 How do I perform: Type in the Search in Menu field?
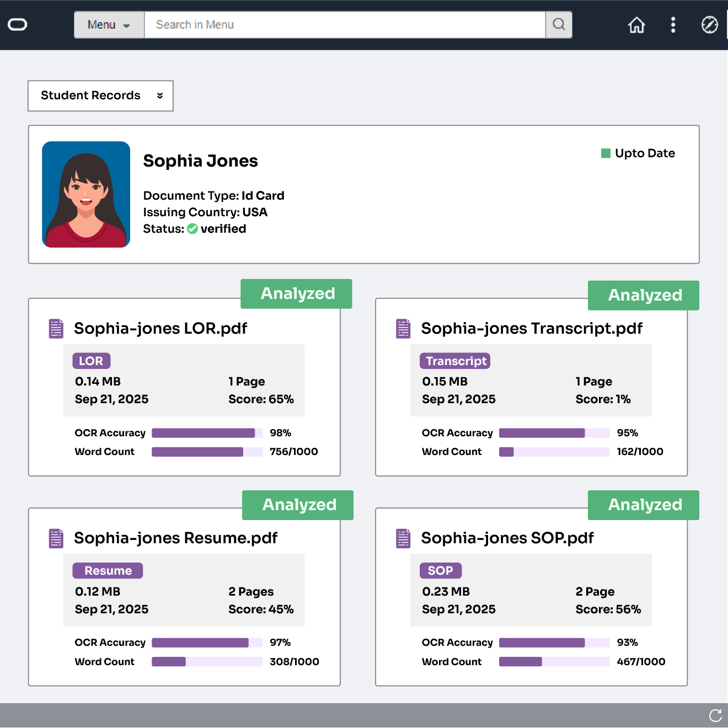pyautogui.click(x=345, y=25)
